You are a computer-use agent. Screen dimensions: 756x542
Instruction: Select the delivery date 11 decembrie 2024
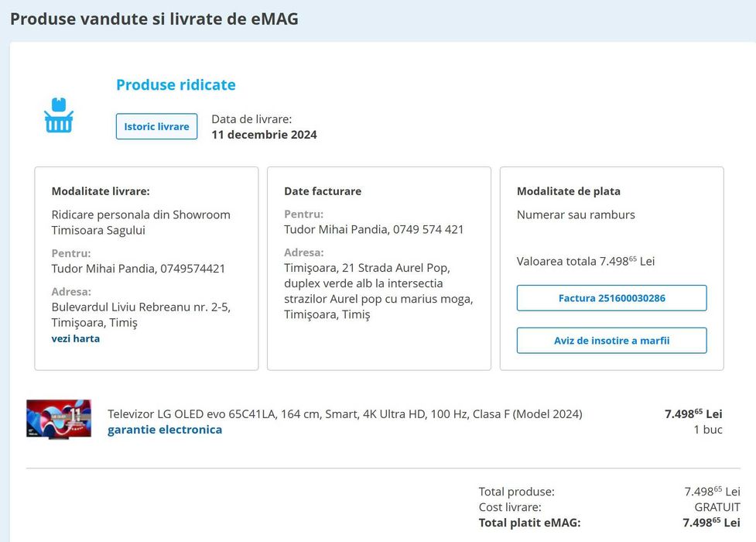pos(264,135)
